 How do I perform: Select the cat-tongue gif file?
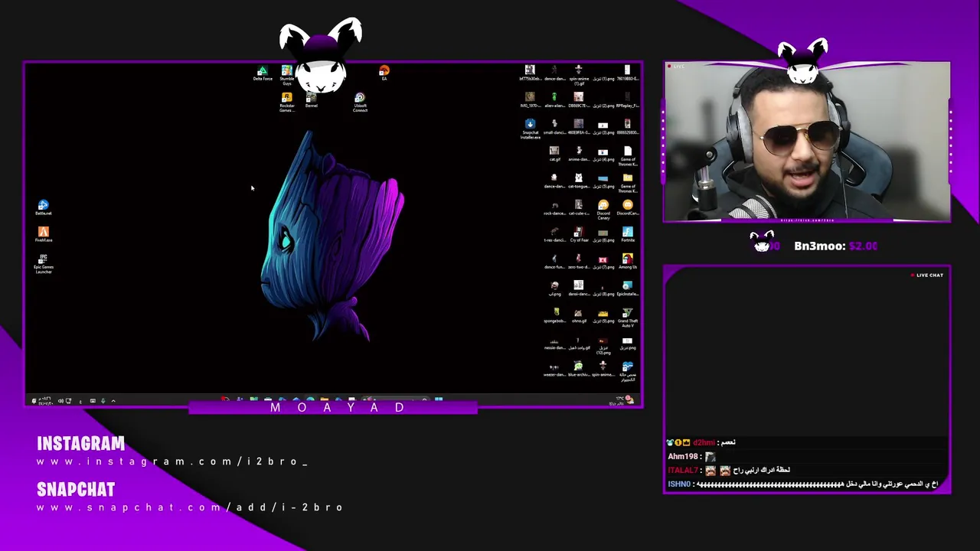click(579, 181)
